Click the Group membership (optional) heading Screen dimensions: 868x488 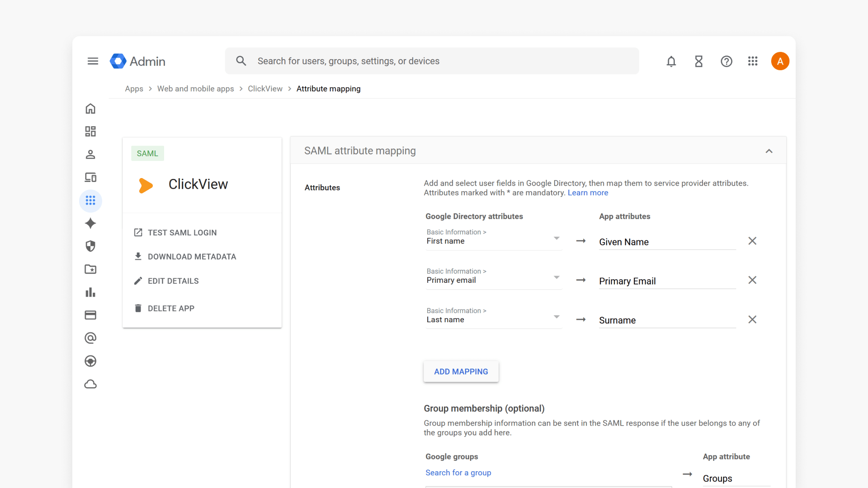pyautogui.click(x=484, y=408)
